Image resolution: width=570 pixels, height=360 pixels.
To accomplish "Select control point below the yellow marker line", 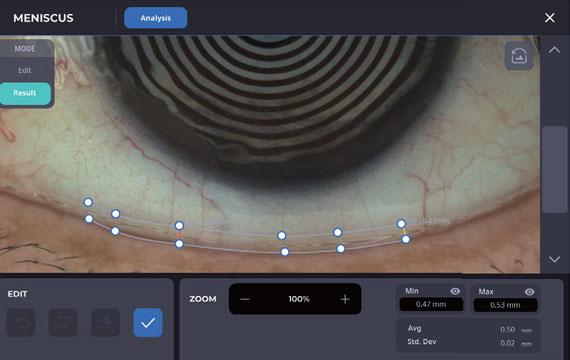I will click(406, 239).
